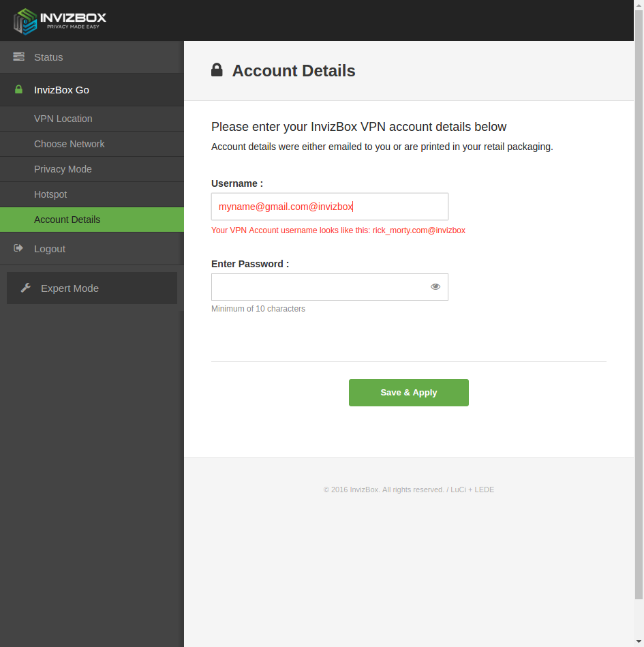Click the InvizBox logo in the header
This screenshot has height=647, width=644.
[60, 20]
